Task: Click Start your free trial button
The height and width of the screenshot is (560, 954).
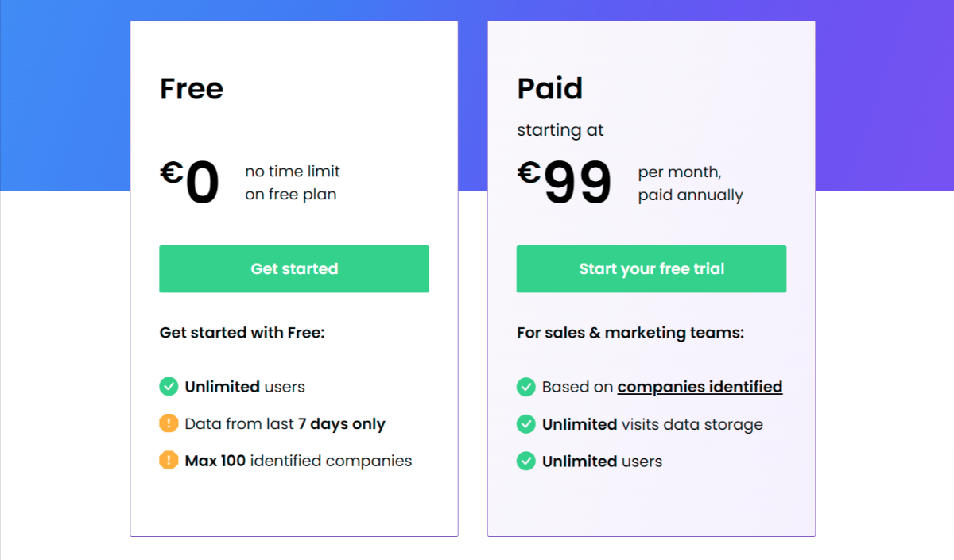Action: point(651,268)
